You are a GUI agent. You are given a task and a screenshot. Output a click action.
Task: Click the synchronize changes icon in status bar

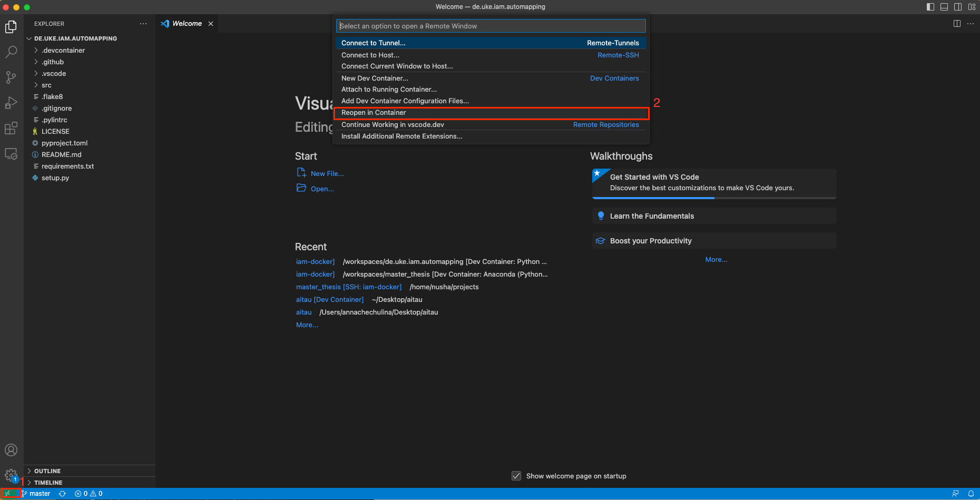(63, 494)
